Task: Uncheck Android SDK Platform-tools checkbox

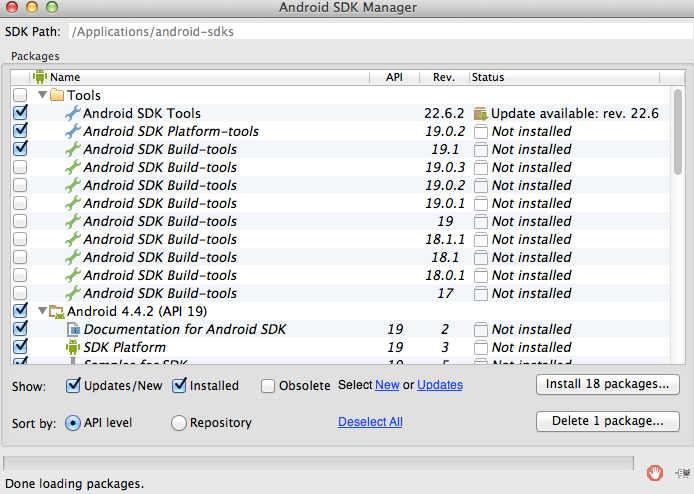Action: 20,131
